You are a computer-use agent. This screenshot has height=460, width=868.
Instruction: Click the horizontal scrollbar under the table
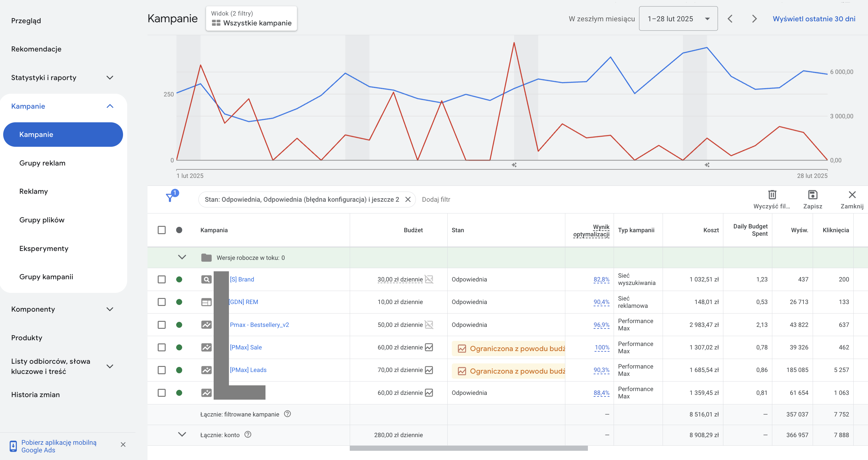[x=469, y=449]
